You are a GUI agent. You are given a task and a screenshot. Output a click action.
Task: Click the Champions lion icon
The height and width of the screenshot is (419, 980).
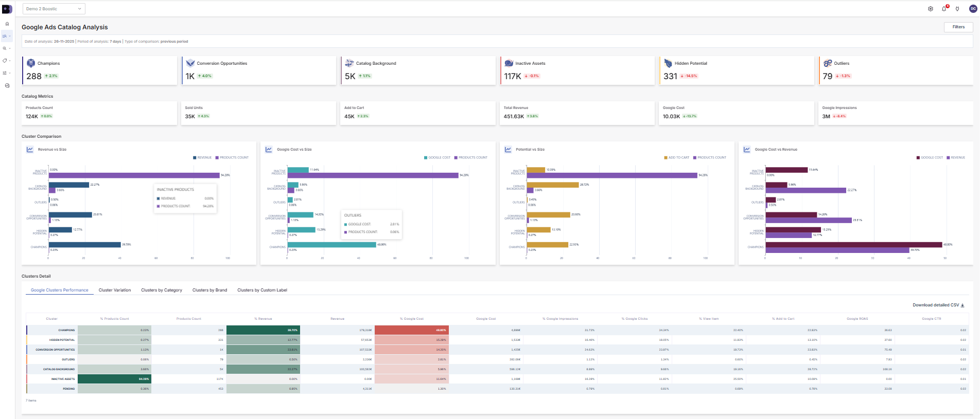point(31,63)
